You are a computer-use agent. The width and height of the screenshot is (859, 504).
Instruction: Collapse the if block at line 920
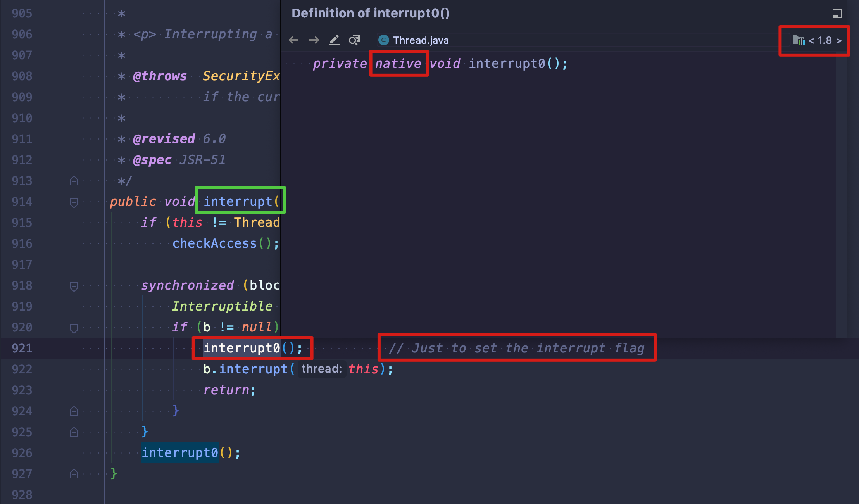(74, 328)
